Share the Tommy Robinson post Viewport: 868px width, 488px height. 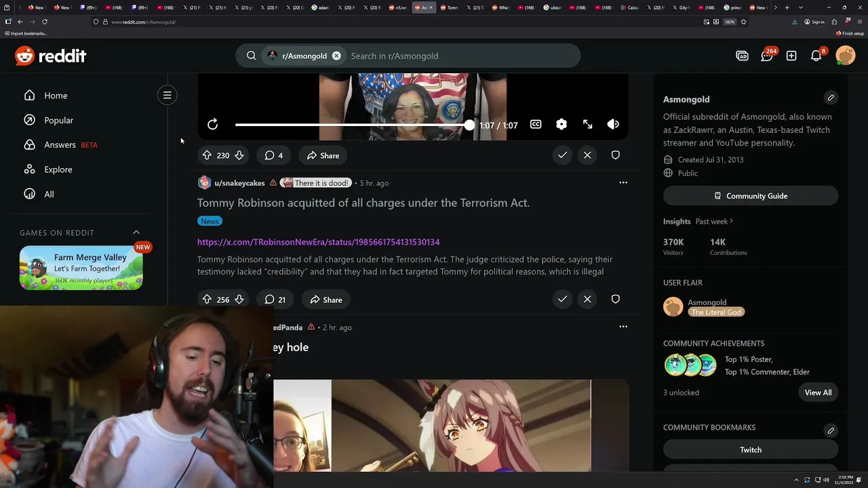pos(325,300)
